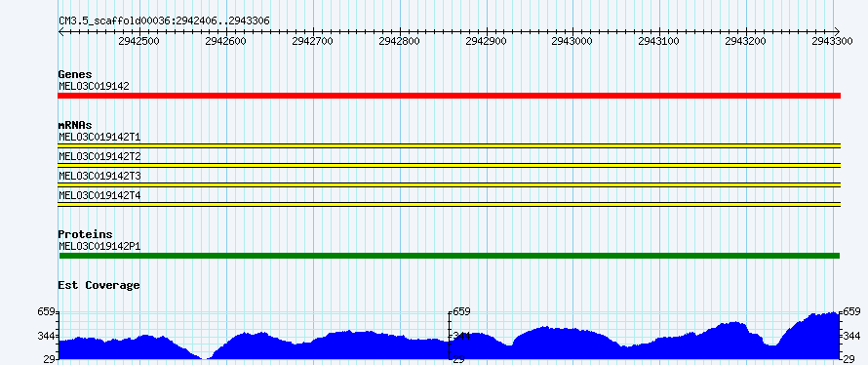Click ruler position 2942900
The image size is (868, 365).
pos(486,42)
